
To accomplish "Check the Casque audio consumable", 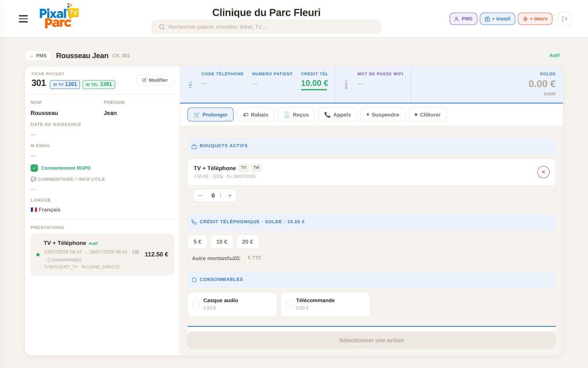I will [197, 304].
